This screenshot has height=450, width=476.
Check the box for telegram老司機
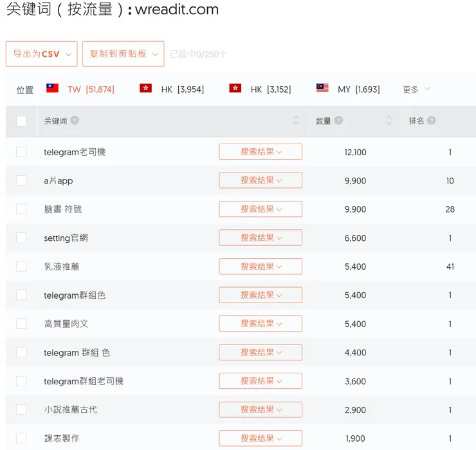(x=21, y=152)
